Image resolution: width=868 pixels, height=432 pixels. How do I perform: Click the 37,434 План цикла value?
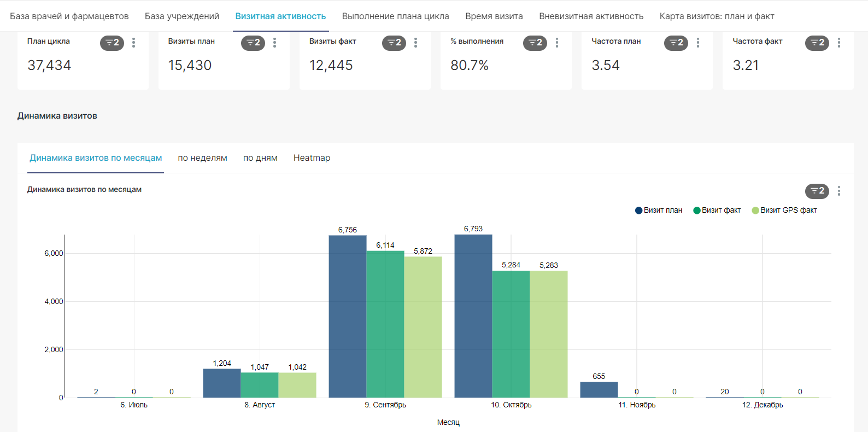(49, 66)
